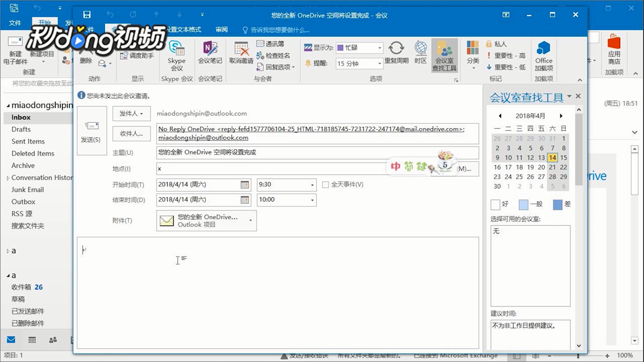Switch to Mail view in navigation bar
This screenshot has height=362, width=644.
pos(11,340)
